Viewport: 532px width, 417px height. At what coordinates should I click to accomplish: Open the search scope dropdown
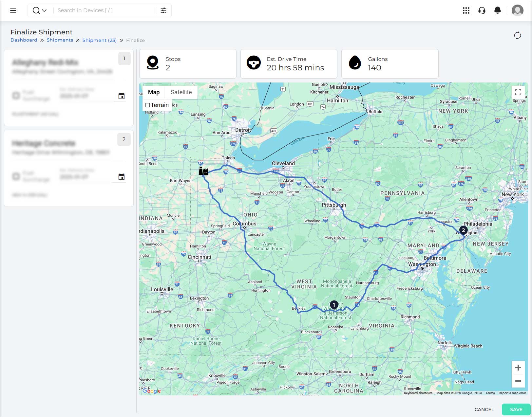click(40, 10)
